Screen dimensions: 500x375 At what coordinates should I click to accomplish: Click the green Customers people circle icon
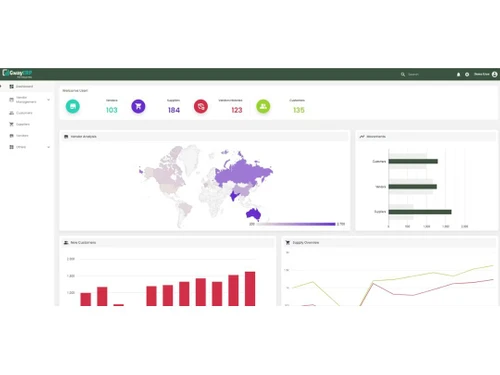click(263, 106)
